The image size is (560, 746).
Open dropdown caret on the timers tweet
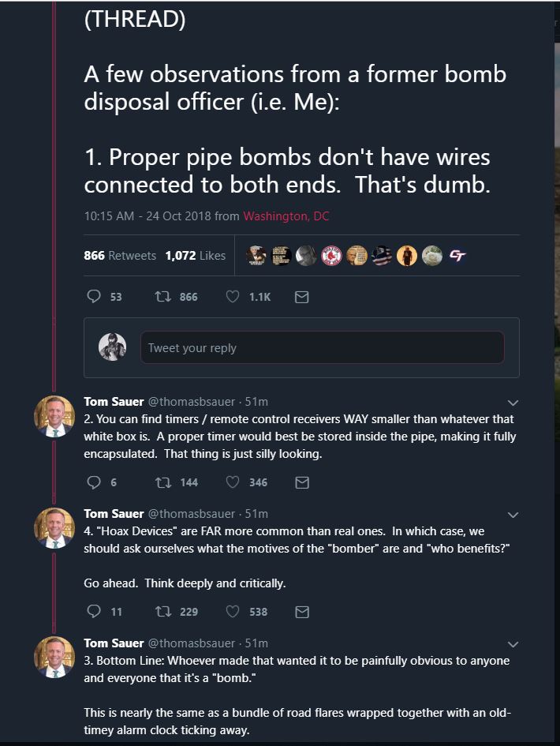pyautogui.click(x=513, y=403)
